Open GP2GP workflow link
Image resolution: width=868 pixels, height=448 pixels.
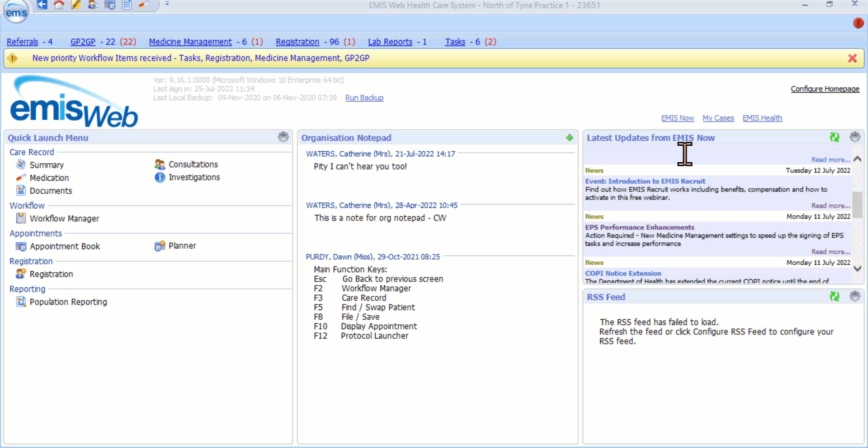click(83, 42)
